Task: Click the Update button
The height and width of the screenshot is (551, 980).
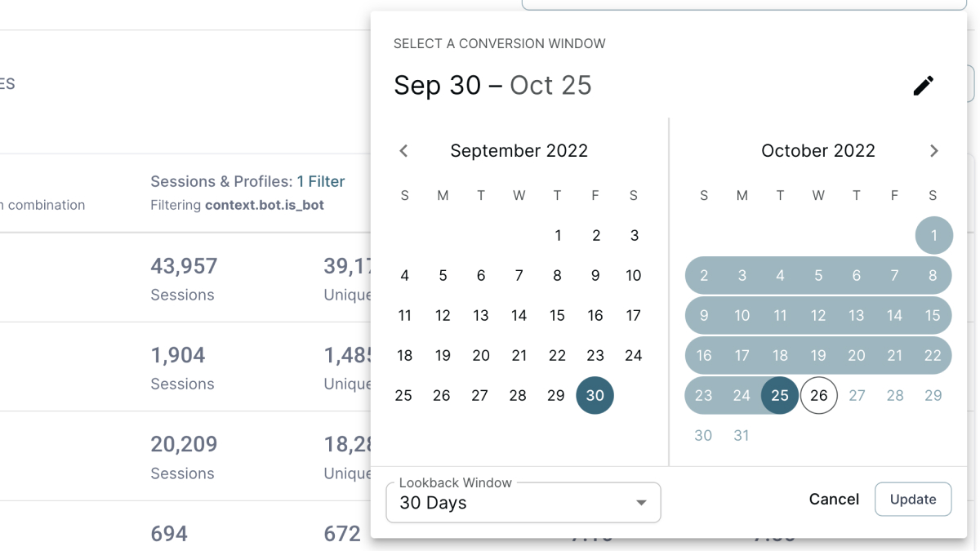Action: [x=912, y=500]
